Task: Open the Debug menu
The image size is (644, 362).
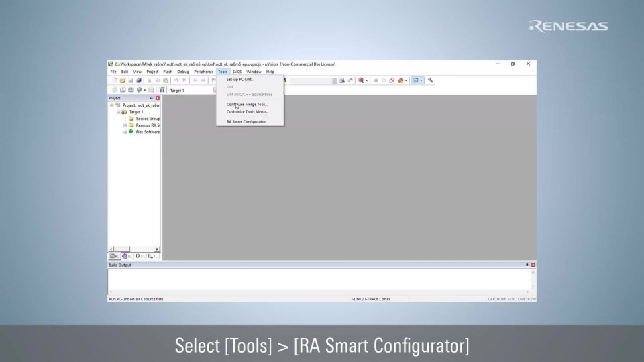Action: point(183,72)
